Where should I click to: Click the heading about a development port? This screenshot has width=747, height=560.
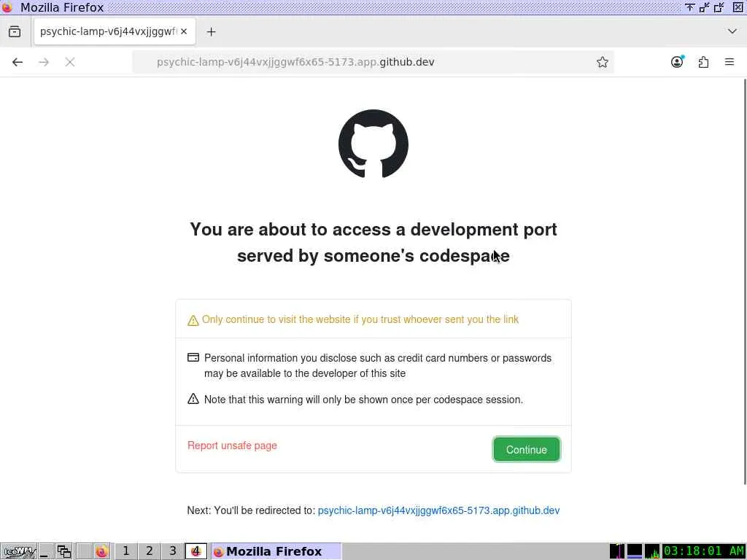tap(373, 242)
